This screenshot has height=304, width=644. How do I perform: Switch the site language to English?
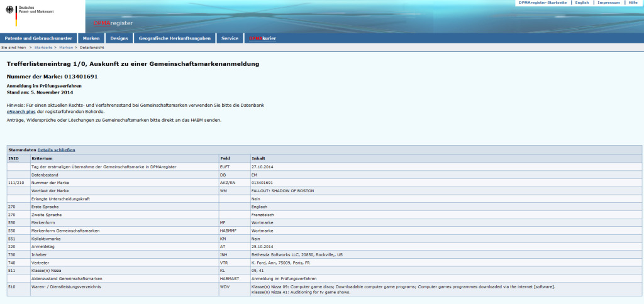[582, 3]
